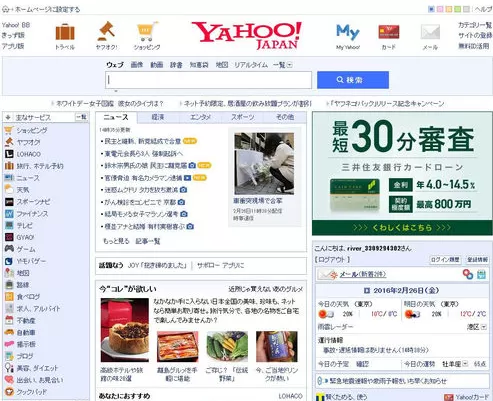
Task: Open the My Yahoo! icon
Action: tap(348, 32)
